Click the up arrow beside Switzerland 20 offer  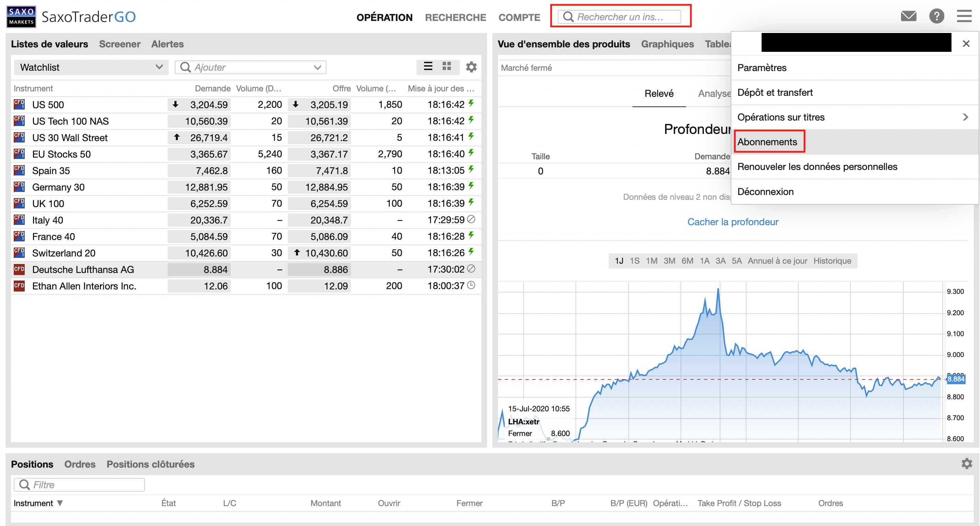pyautogui.click(x=297, y=252)
